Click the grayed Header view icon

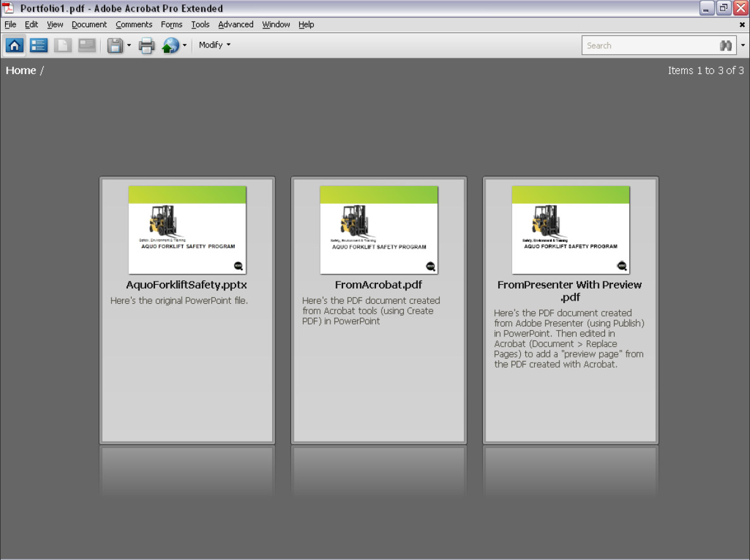coord(87,46)
